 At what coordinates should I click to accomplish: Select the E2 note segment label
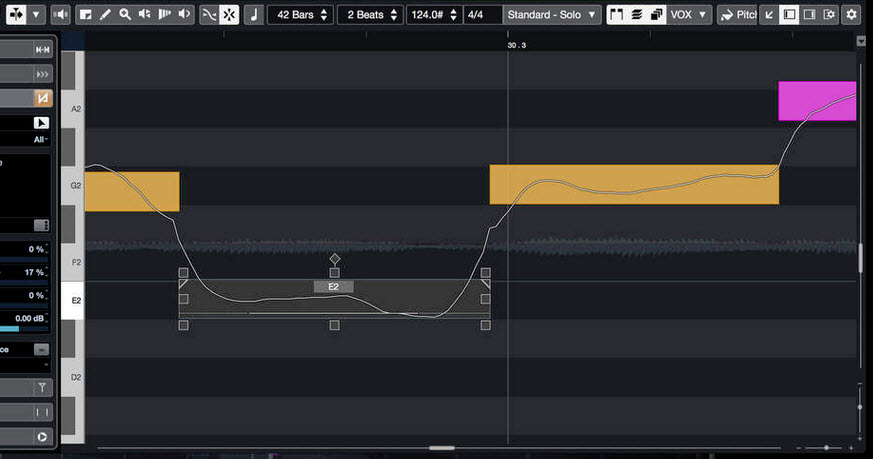[333, 287]
